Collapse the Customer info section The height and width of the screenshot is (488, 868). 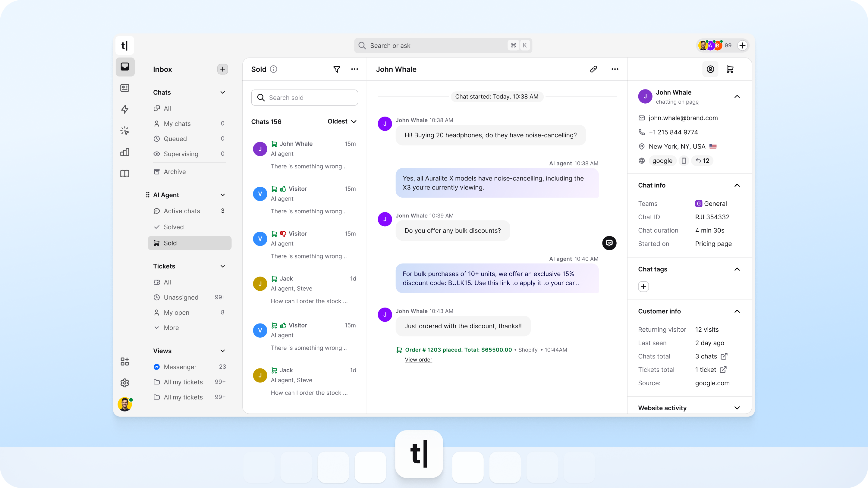737,311
